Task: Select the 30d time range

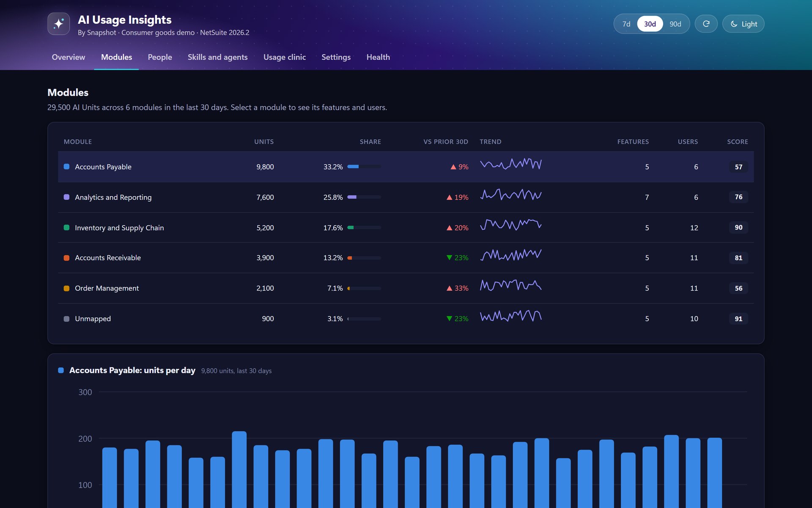Action: click(650, 24)
